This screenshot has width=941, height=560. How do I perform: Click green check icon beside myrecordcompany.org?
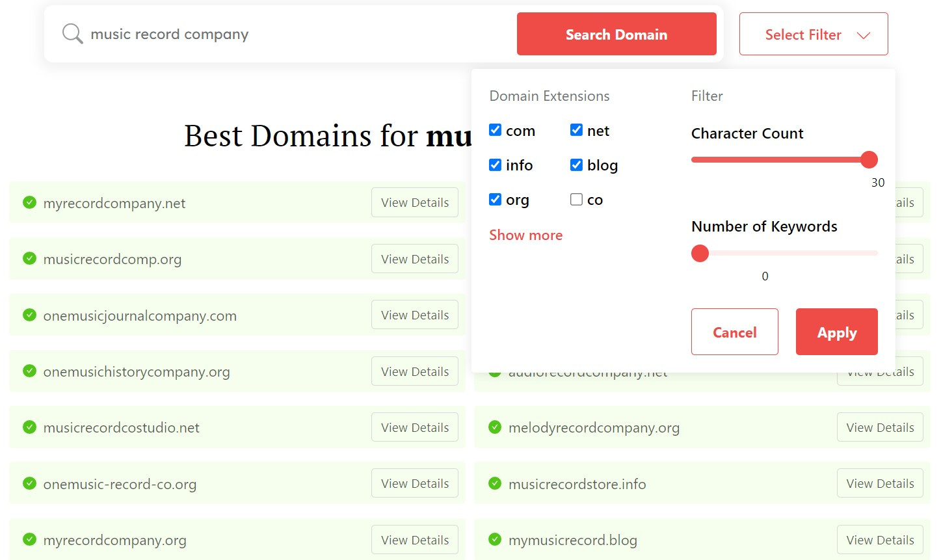tap(29, 539)
